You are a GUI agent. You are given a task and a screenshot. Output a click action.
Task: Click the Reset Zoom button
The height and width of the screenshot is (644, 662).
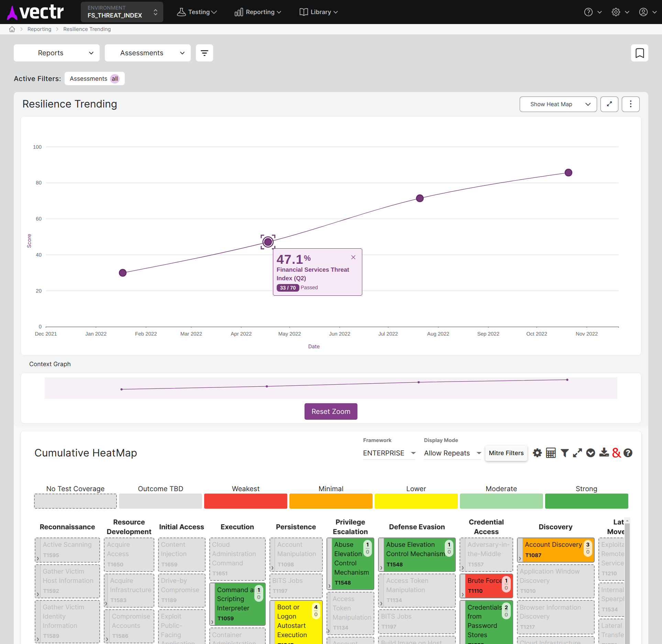[331, 411]
